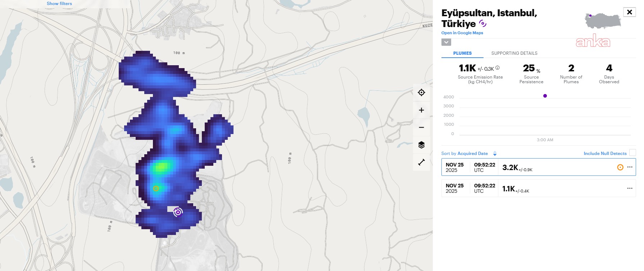This screenshot has width=644, height=271.
Task: Open more options for the 1.1K plume
Action: tap(630, 188)
